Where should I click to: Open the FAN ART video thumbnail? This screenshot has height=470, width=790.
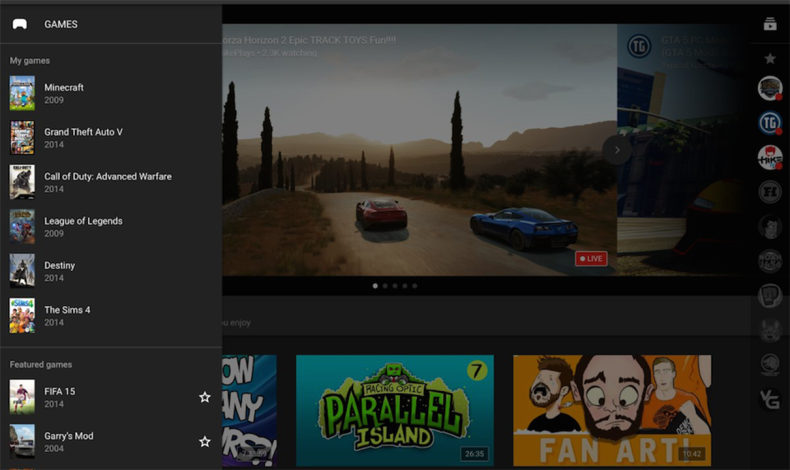tap(612, 411)
